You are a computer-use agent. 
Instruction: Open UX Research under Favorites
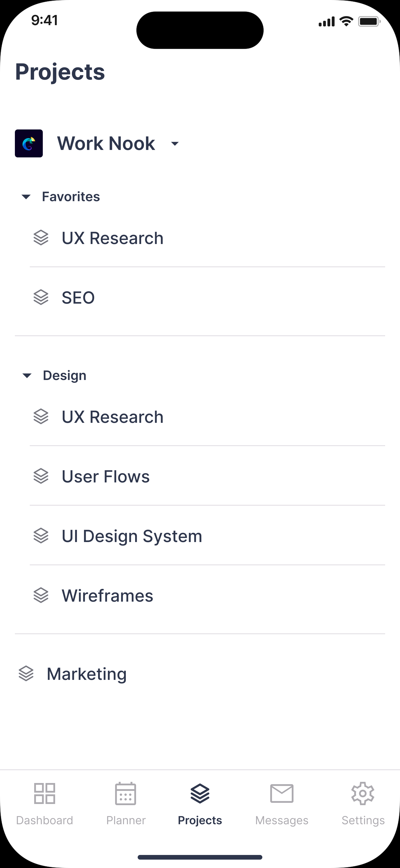[x=113, y=238]
